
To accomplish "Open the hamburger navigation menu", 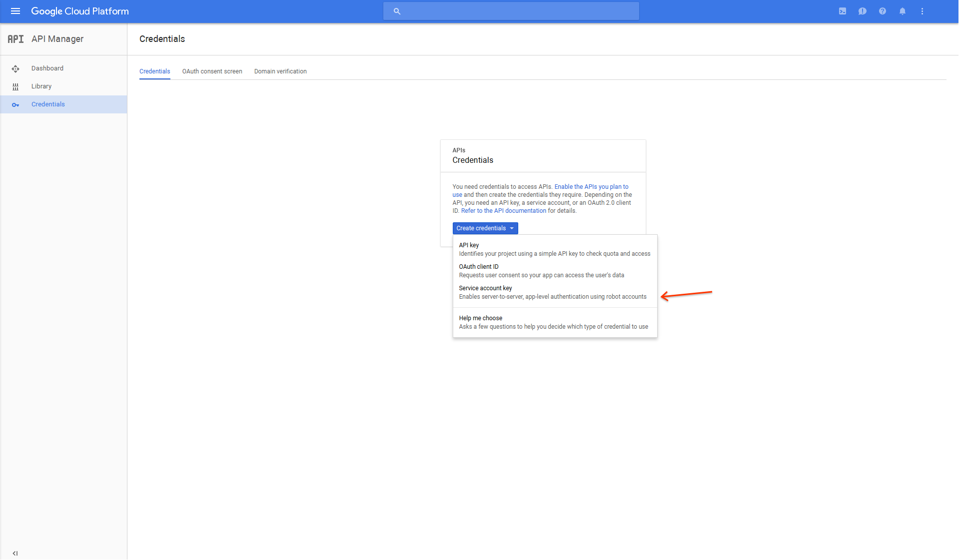I will pyautogui.click(x=15, y=11).
